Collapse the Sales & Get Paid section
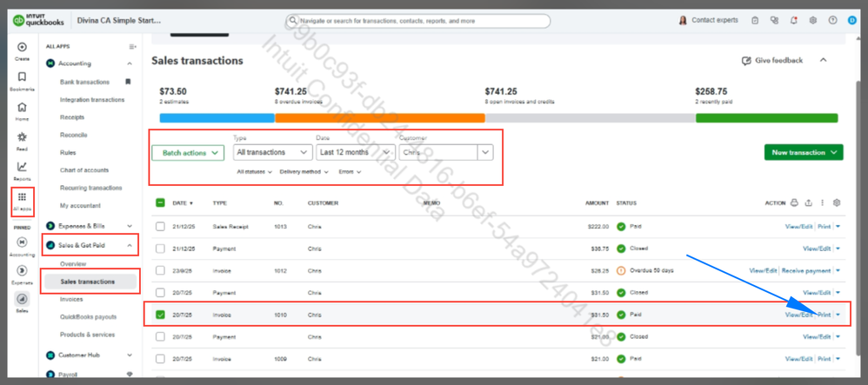Viewport: 868px width, 385px height. 130,245
